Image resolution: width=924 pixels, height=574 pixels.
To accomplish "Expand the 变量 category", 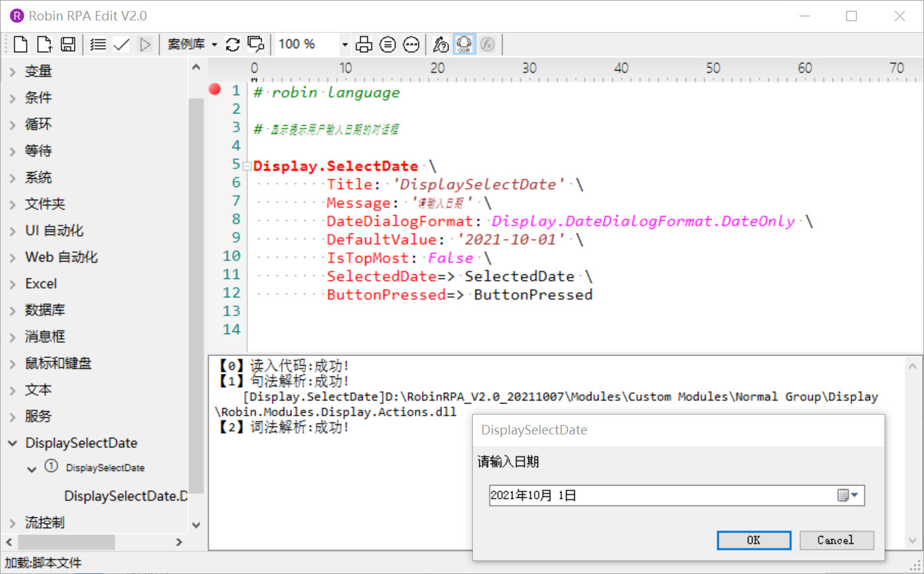I will coord(12,71).
